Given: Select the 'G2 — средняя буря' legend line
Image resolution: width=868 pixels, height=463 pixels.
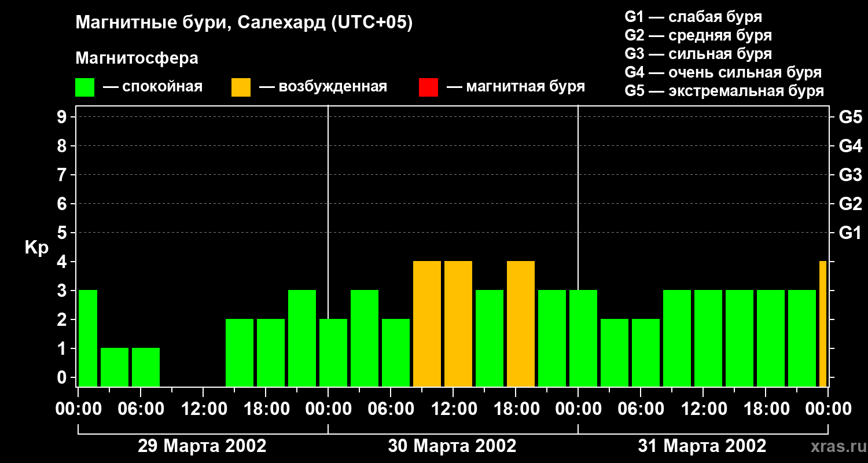Looking at the screenshot, I should pos(698,35).
